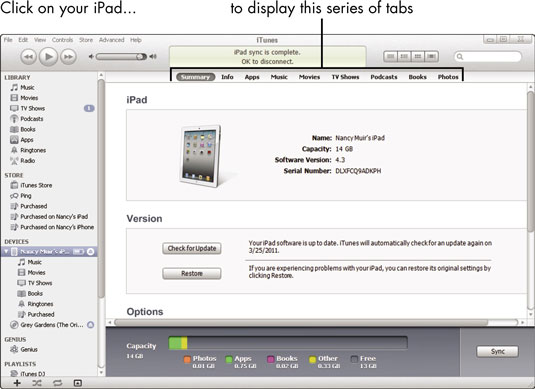Open the Advanced menu

[x=112, y=40]
